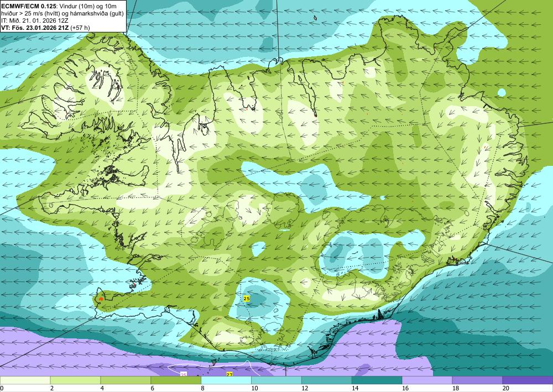Image resolution: width=553 pixels, height=392 pixels.
Task: Click the '(+57 h)' forecast offset text
Action: (x=80, y=28)
